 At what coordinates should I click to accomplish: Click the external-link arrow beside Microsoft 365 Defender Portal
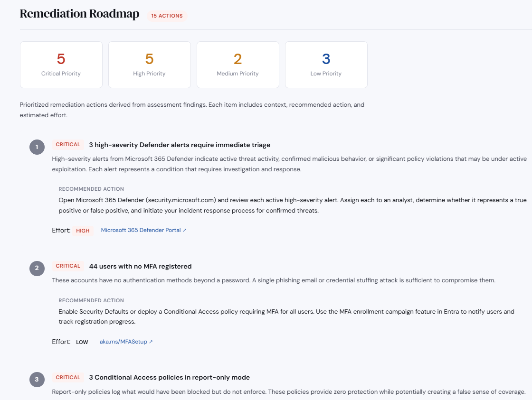click(x=185, y=230)
